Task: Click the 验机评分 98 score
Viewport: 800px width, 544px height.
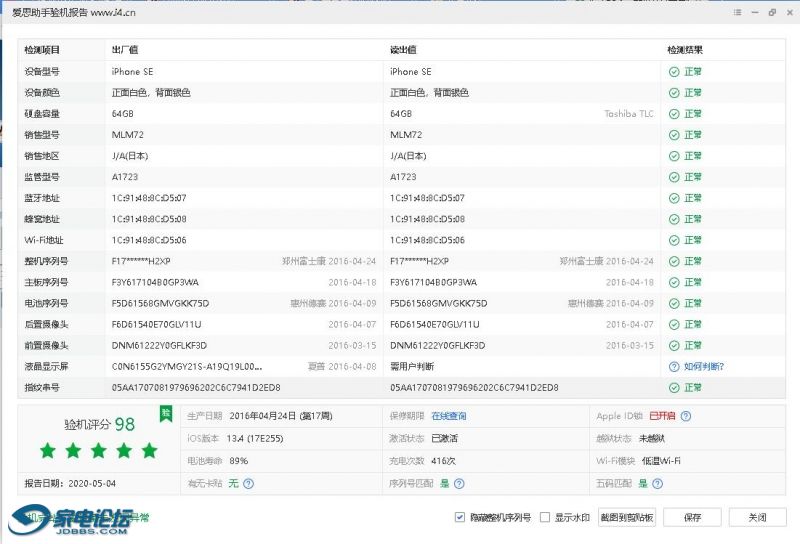Action: click(99, 424)
